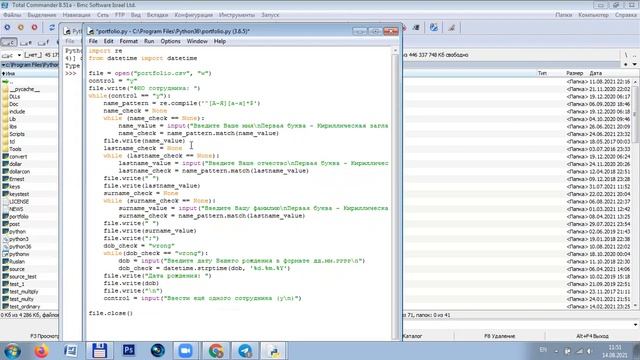Image resolution: width=640 pixels, height=360 pixels.
Task: Open the File menu in portfolio.py editor
Action: pos(93,41)
